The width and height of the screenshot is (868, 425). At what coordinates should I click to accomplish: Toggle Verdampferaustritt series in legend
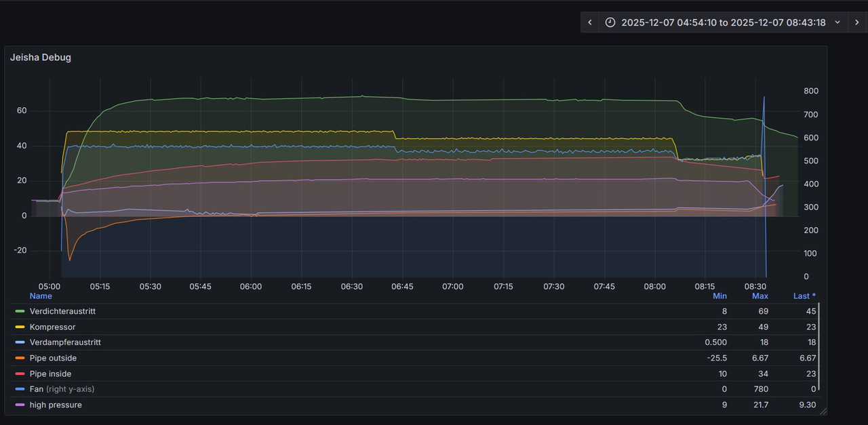tap(65, 343)
